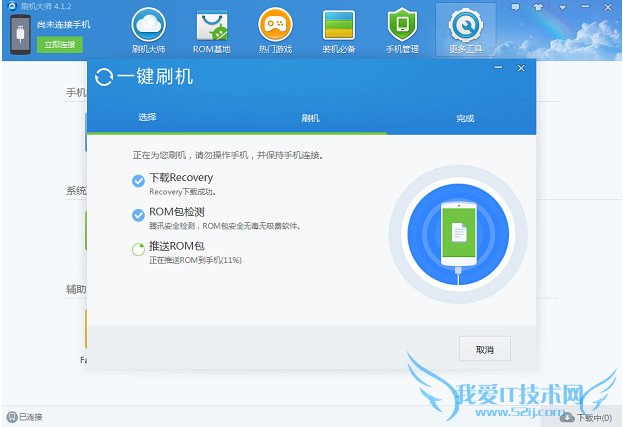Click the 尚未连接手机 status text
The image size is (623, 427).
(64, 24)
